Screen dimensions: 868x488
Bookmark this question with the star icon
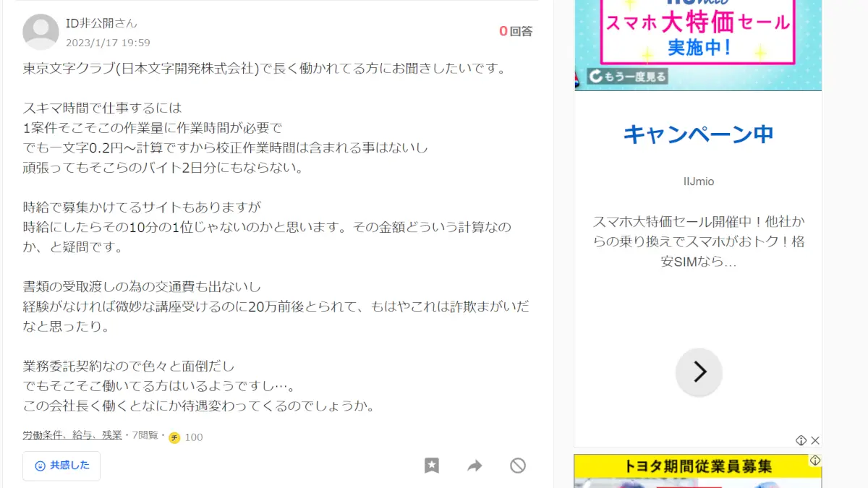[x=432, y=466]
